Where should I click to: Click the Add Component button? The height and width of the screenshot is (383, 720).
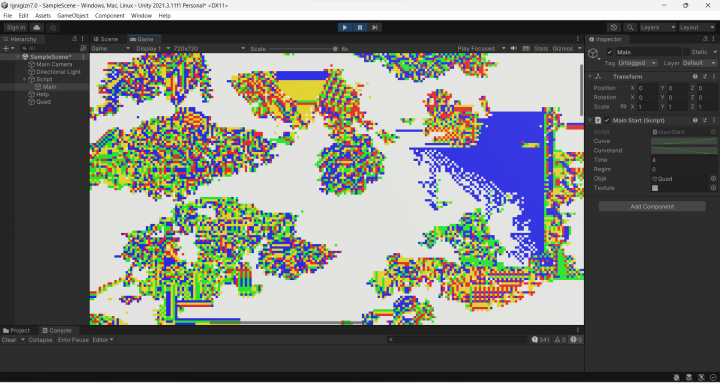point(652,207)
